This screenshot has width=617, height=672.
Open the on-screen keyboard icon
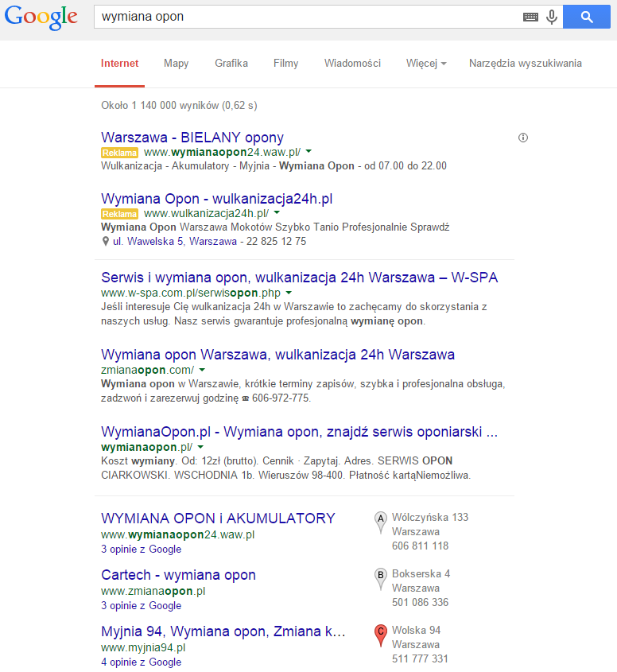click(x=530, y=17)
